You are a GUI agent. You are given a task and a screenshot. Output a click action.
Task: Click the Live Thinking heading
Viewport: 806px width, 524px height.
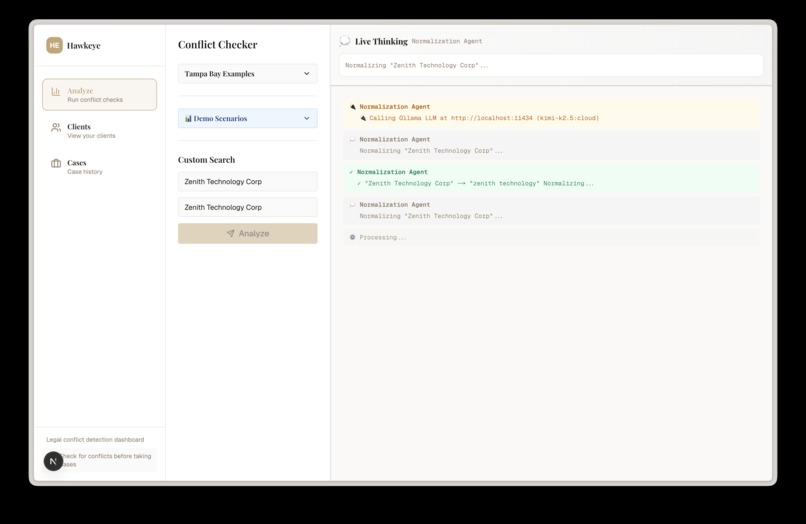click(x=381, y=41)
